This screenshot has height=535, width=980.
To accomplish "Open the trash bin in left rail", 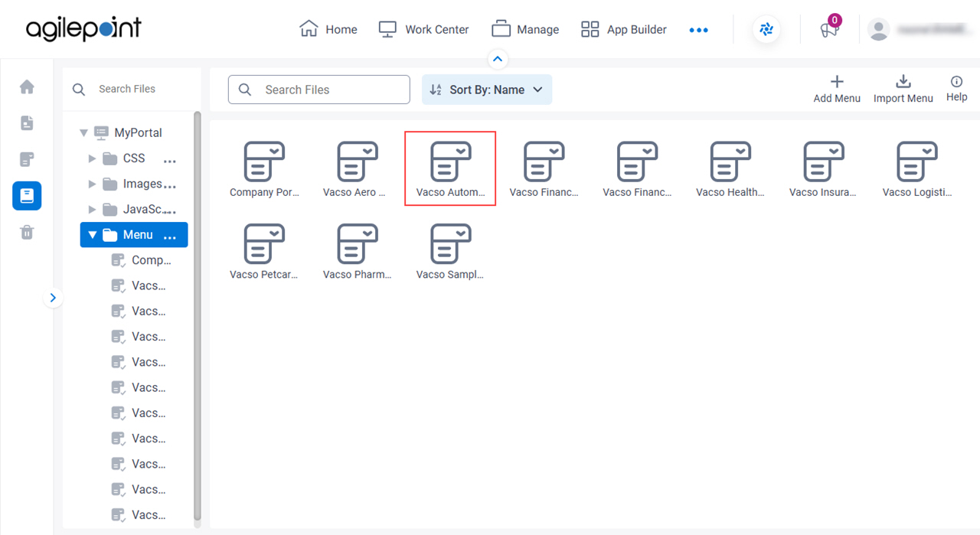I will click(x=27, y=233).
